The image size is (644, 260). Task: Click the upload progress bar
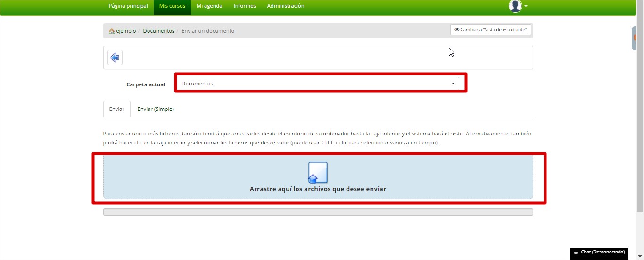[318, 212]
